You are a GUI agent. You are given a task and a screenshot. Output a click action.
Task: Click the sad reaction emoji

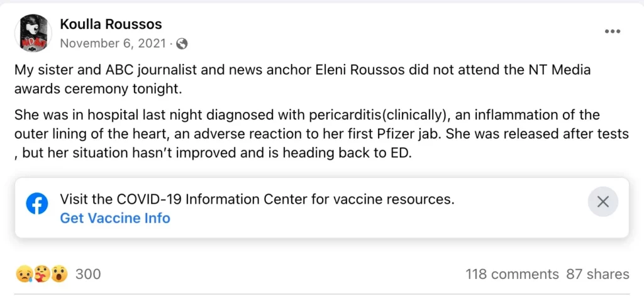pyautogui.click(x=24, y=274)
